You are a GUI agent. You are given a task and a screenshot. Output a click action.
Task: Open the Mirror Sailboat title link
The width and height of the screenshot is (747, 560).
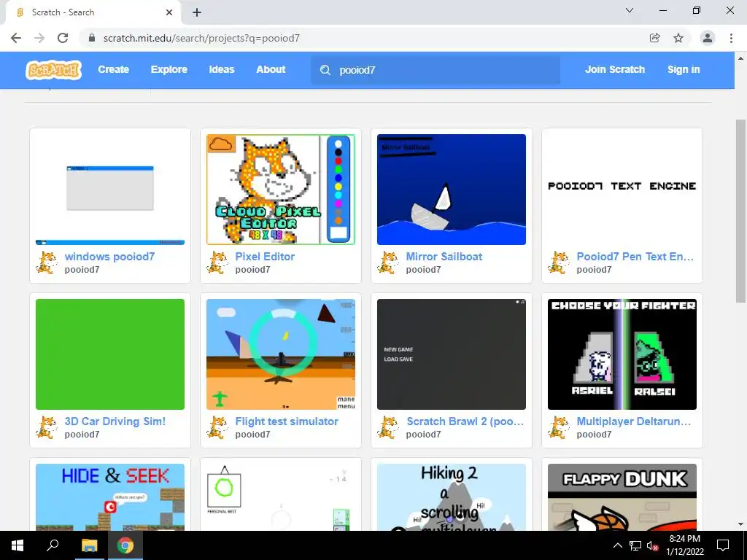(x=444, y=257)
